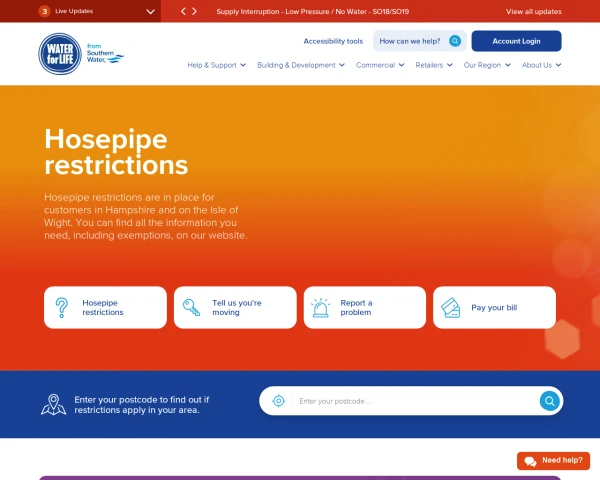Click the Water for Life logo
This screenshot has width=600, height=480.
60,54
